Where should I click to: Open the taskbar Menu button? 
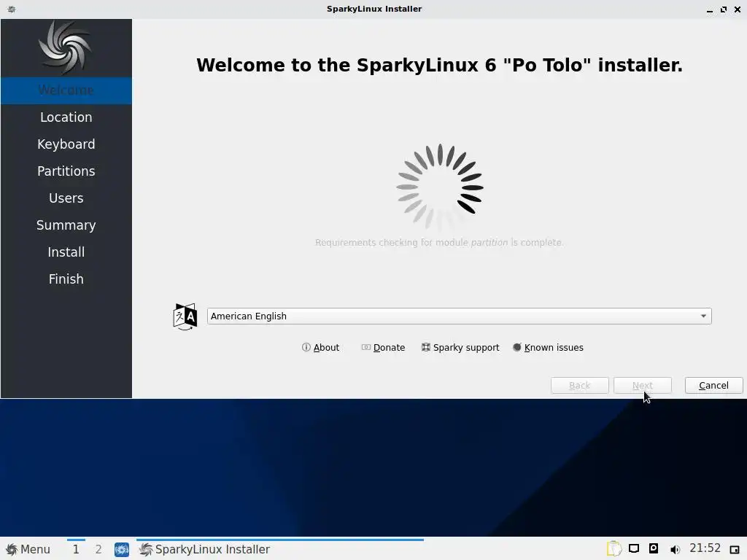(28, 549)
